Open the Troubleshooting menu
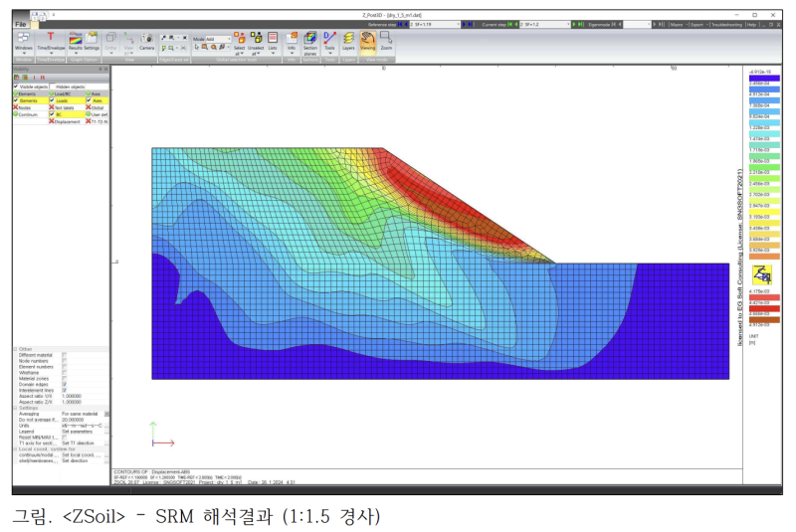The image size is (796, 532). pyautogui.click(x=726, y=24)
